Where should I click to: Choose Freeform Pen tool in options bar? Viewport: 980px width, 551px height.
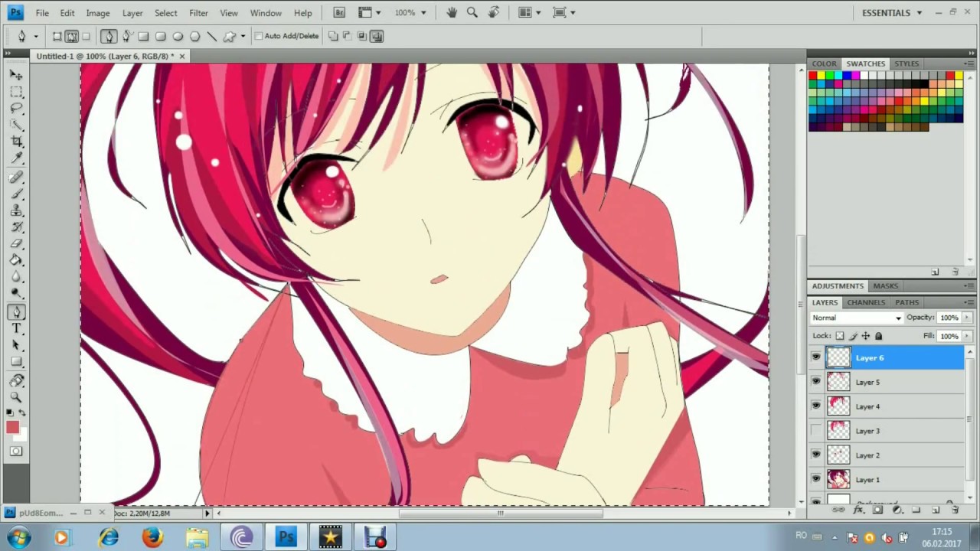click(x=126, y=36)
